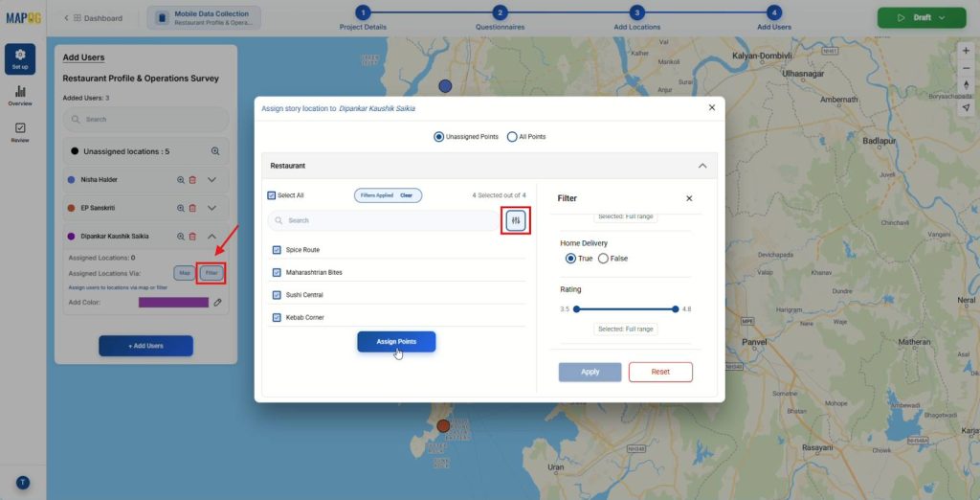Image resolution: width=980 pixels, height=500 pixels.
Task: Go back to Dashboard
Action: [x=93, y=18]
